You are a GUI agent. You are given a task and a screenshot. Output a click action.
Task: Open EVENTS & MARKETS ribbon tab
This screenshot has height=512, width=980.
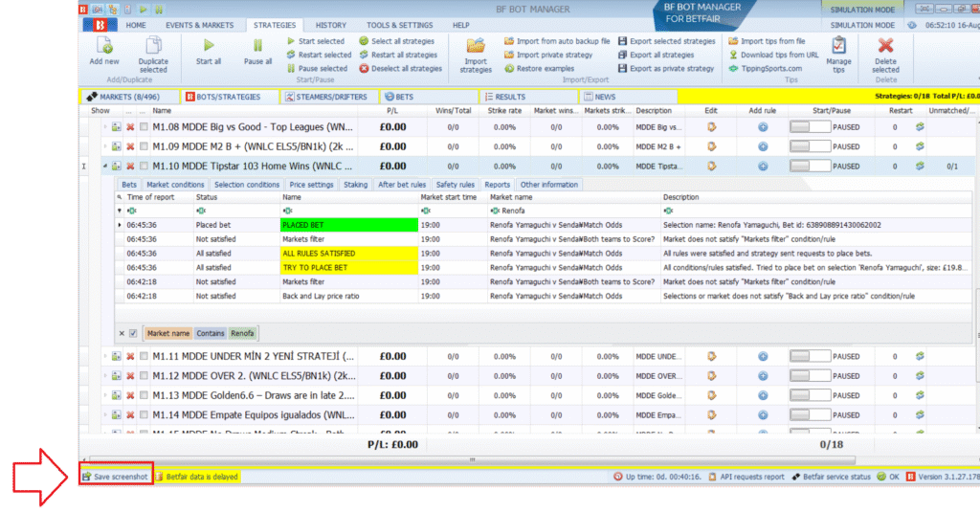click(199, 26)
